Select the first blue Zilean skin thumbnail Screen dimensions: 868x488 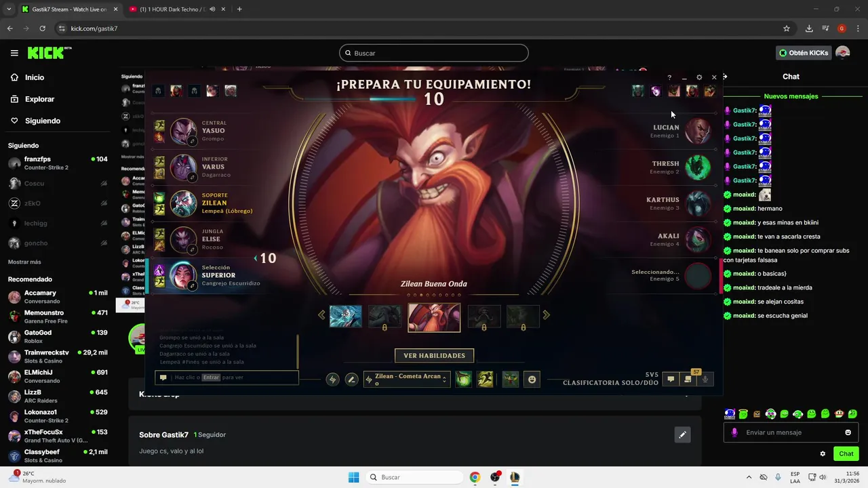click(346, 317)
